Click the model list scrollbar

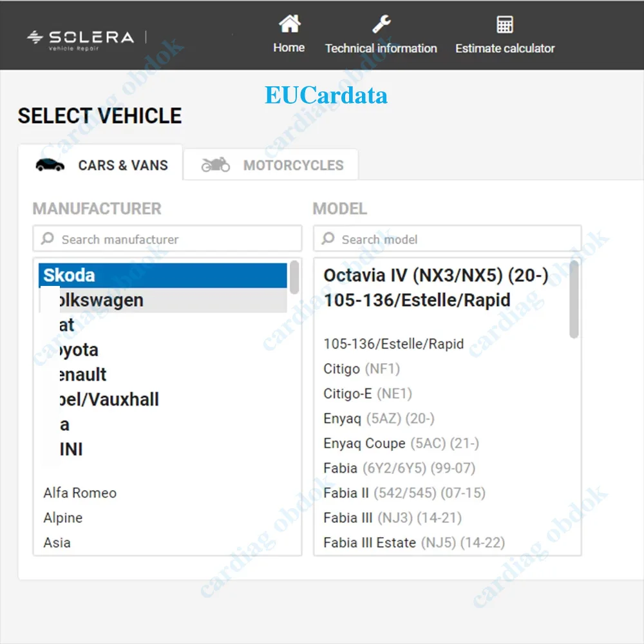point(574,299)
